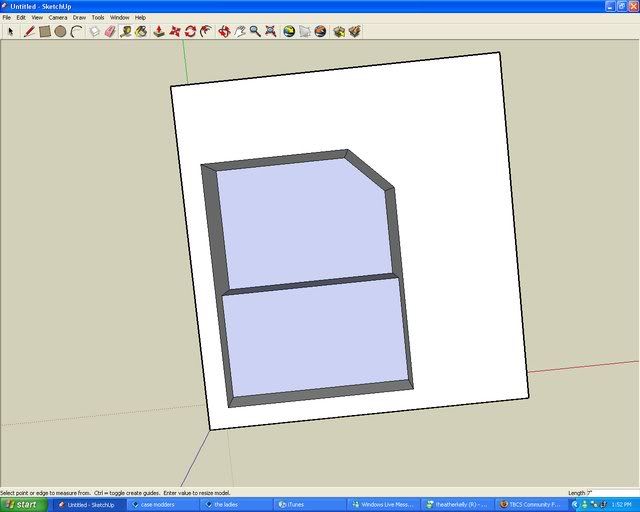Activate the Arc tool
Screen dimensions: 640x512
click(76, 31)
